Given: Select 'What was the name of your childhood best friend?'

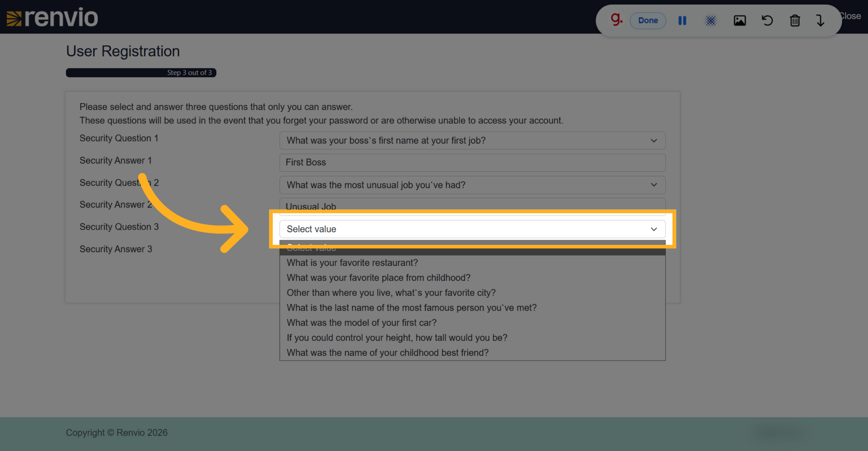Looking at the screenshot, I should (x=472, y=353).
